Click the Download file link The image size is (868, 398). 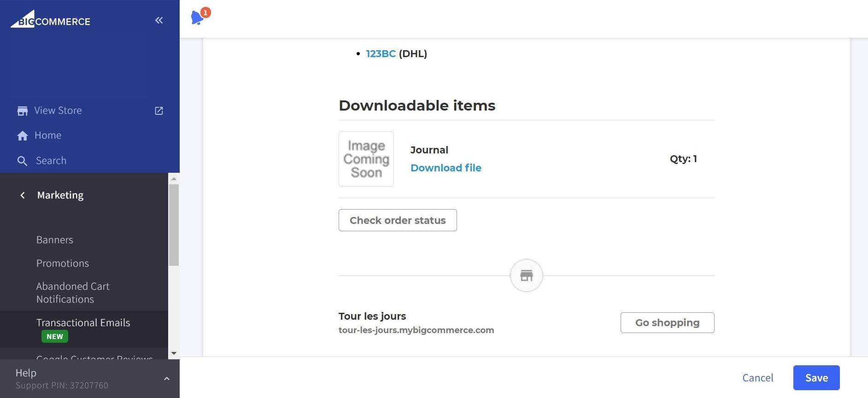tap(446, 168)
